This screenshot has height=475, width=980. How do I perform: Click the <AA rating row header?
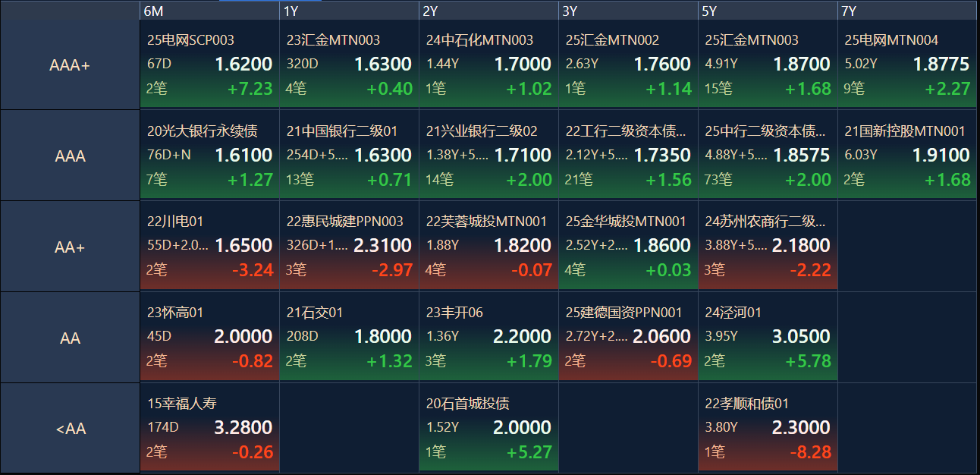click(70, 429)
